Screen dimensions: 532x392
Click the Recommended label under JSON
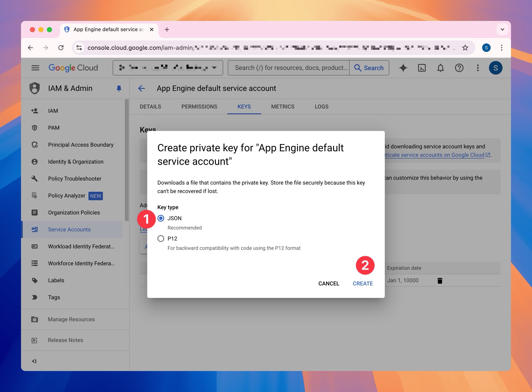[185, 228]
